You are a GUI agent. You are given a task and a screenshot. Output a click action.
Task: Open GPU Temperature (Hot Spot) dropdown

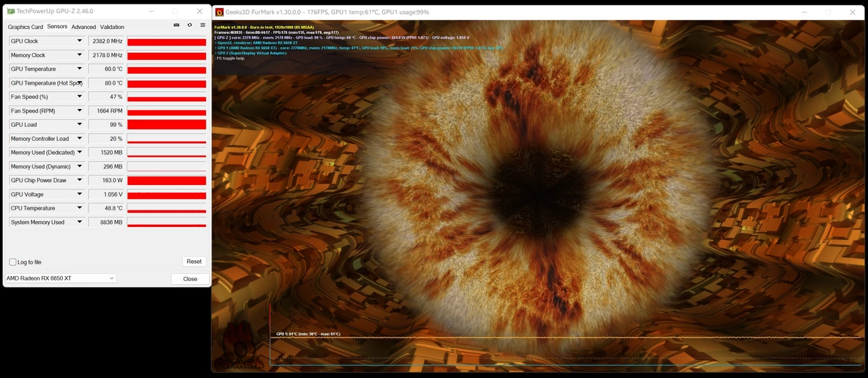(80, 82)
